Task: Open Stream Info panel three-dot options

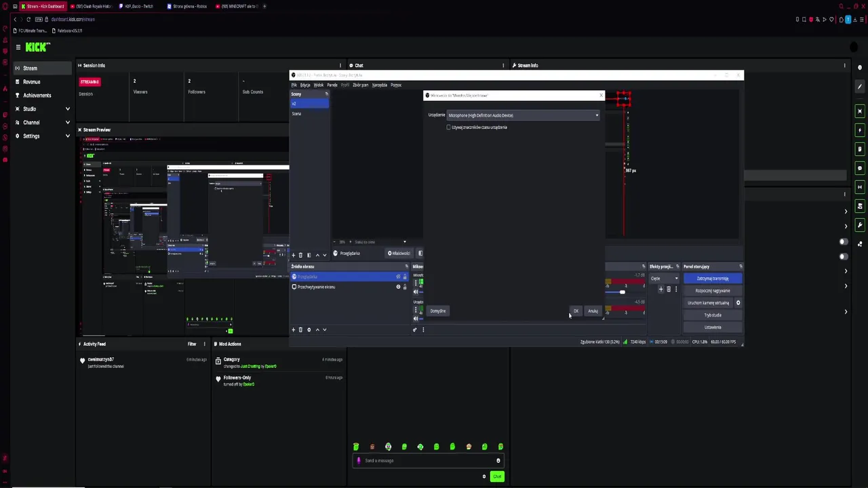Action: 845,66
